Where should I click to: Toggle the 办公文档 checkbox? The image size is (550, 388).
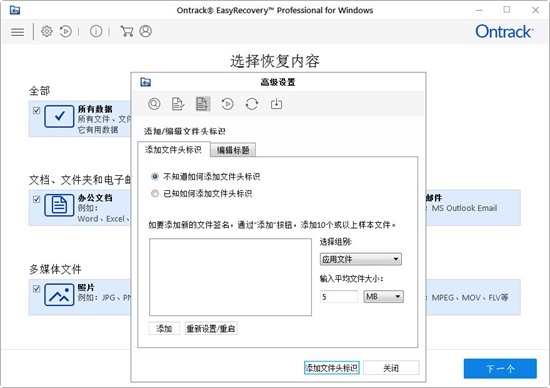(36, 199)
